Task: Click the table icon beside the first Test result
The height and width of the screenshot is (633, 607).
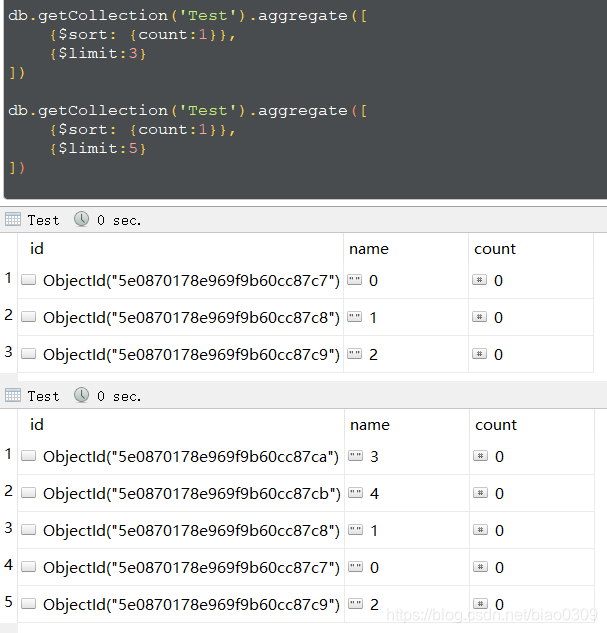Action: 13,219
